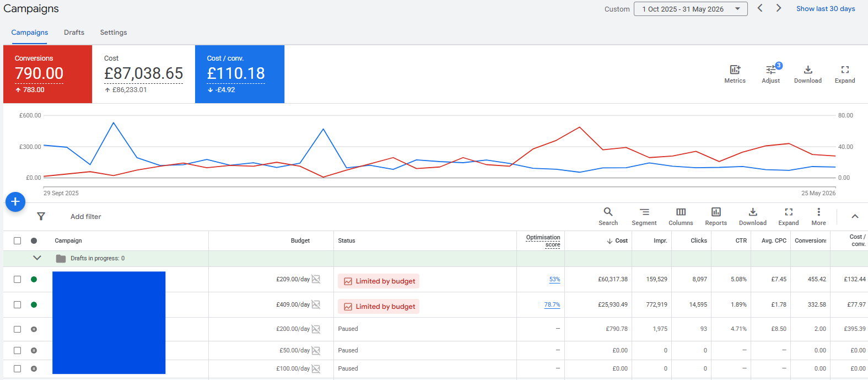The width and height of the screenshot is (868, 380).
Task: Click the Segment icon in table toolbar
Action: tap(644, 212)
